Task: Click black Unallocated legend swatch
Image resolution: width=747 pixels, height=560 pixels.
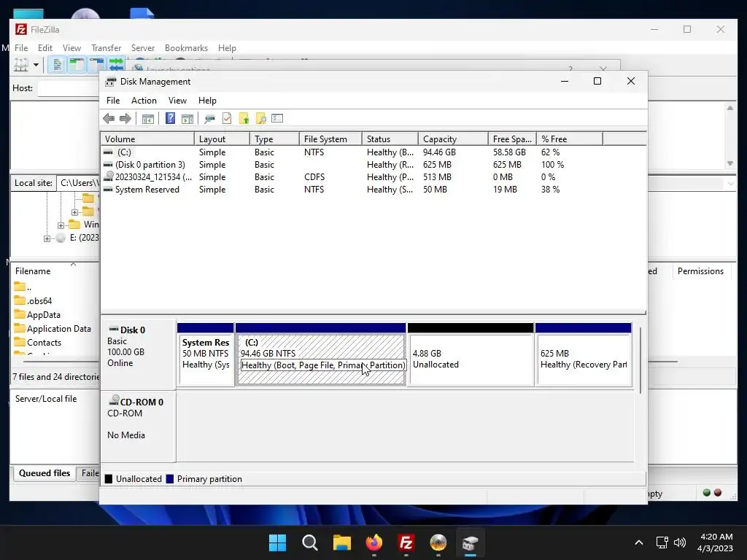Action: click(x=109, y=479)
